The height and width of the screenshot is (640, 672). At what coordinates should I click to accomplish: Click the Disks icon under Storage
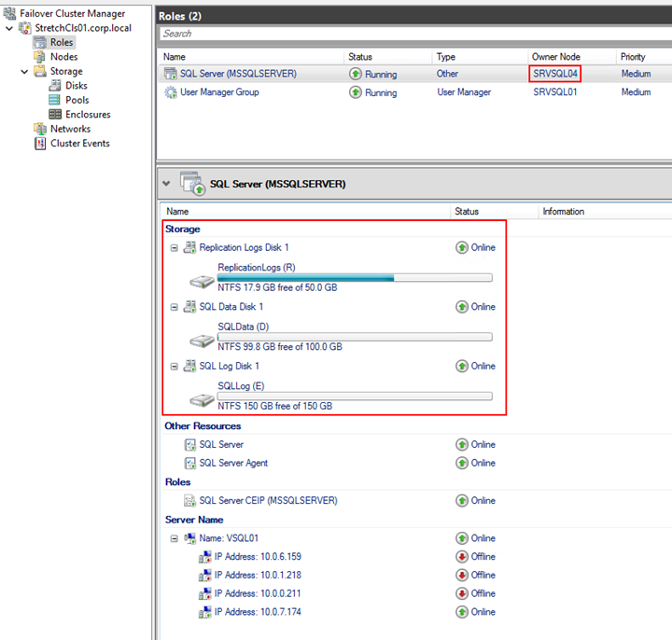[x=55, y=86]
